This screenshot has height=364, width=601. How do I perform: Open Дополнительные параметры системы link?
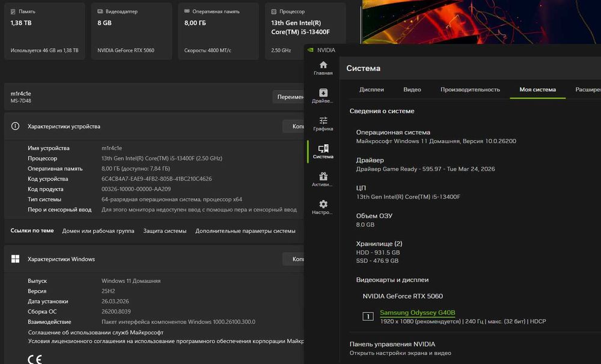pos(245,231)
